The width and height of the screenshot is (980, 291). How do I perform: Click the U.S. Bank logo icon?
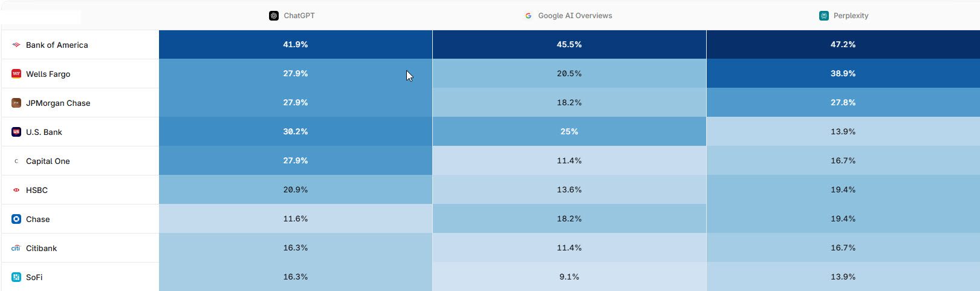click(x=16, y=132)
